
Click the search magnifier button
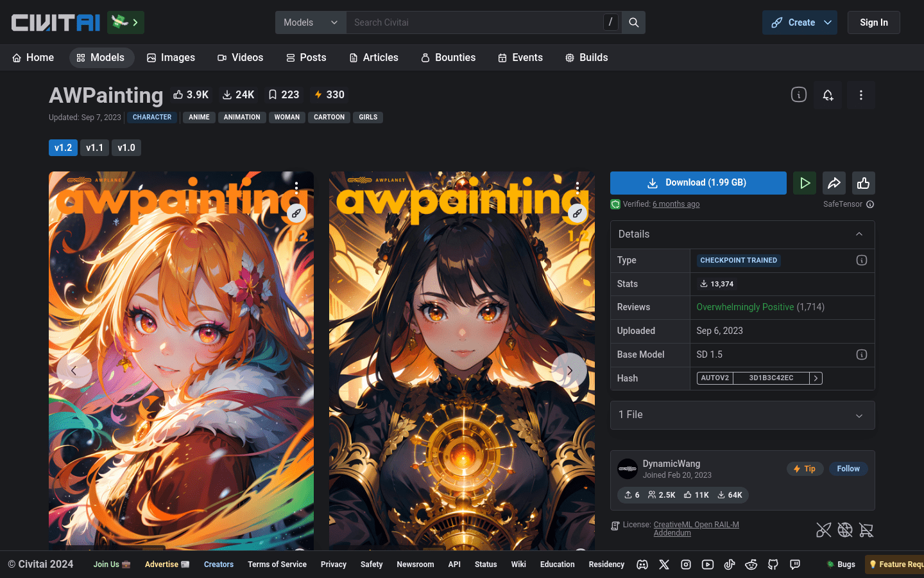point(633,22)
